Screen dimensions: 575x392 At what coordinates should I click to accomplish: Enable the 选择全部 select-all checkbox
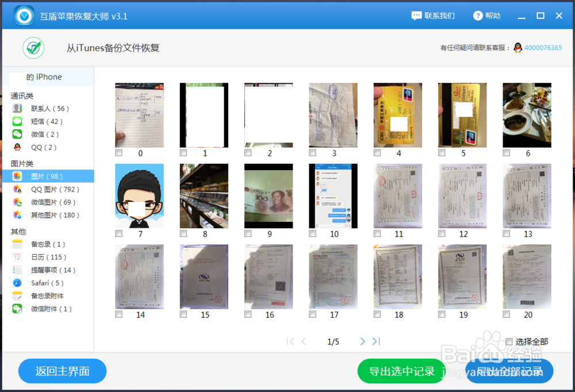click(509, 341)
